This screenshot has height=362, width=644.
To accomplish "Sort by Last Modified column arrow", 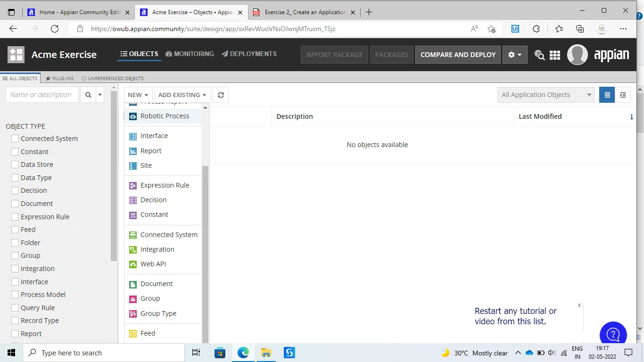I will click(x=632, y=117).
